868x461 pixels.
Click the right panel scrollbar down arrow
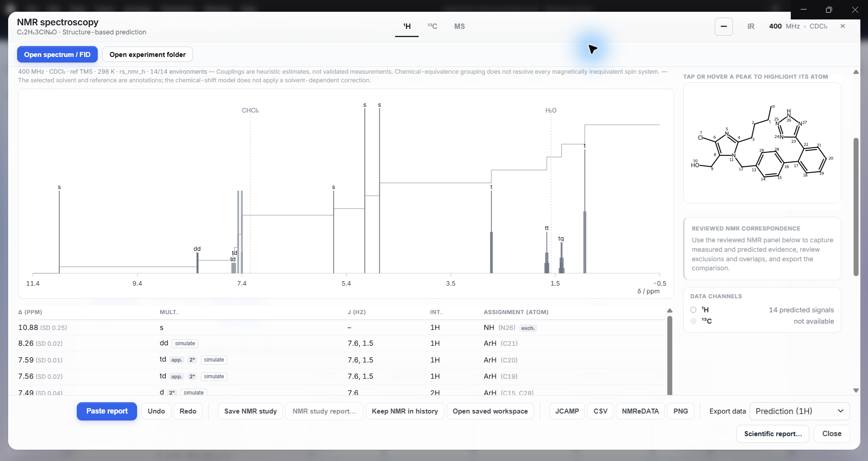pos(856,390)
